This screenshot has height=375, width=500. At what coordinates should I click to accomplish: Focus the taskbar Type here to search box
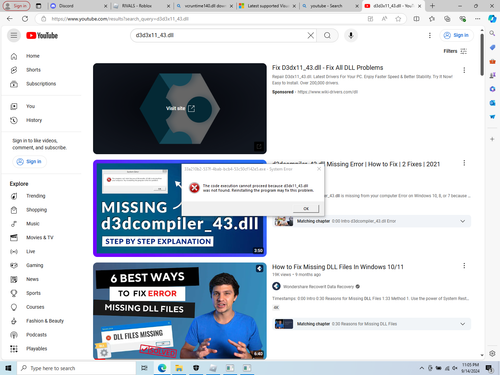[77, 368]
